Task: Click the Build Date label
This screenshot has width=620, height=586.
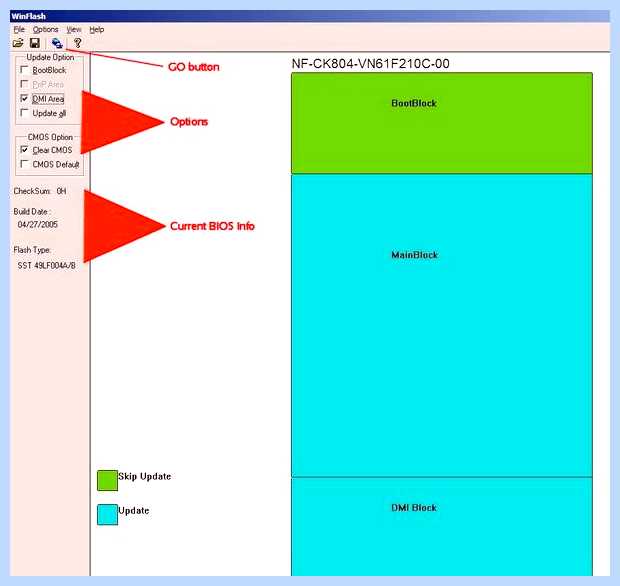Action: coord(32,212)
